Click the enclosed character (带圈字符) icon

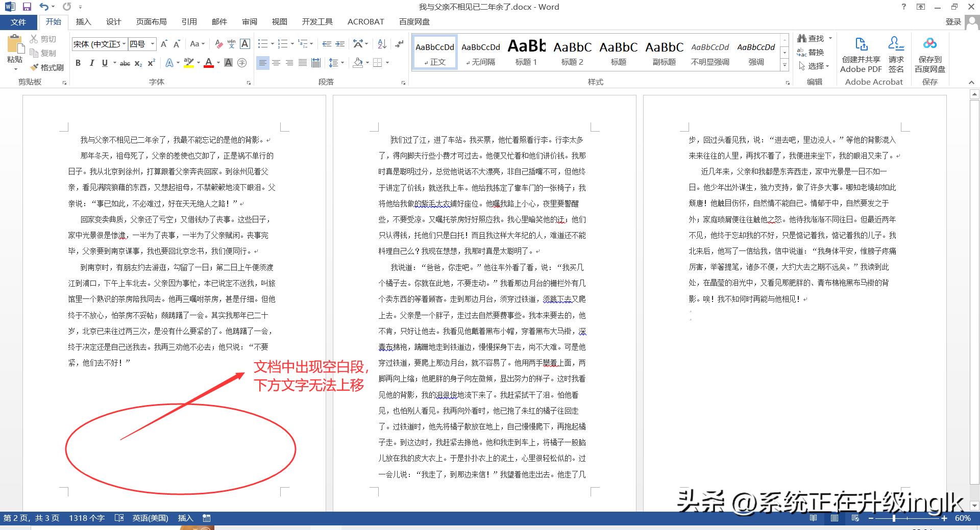pyautogui.click(x=242, y=63)
